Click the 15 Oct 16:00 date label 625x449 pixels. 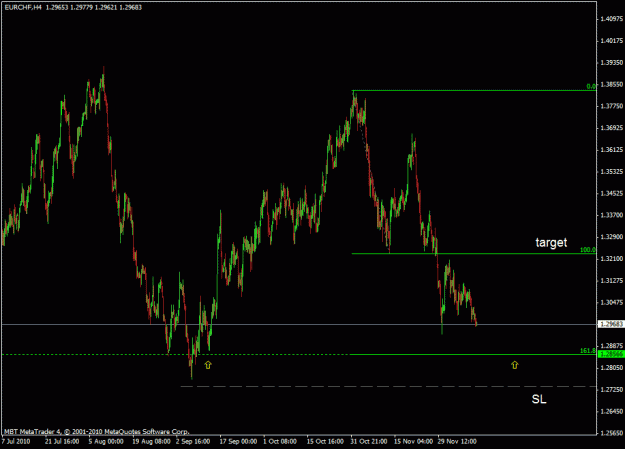tap(325, 441)
